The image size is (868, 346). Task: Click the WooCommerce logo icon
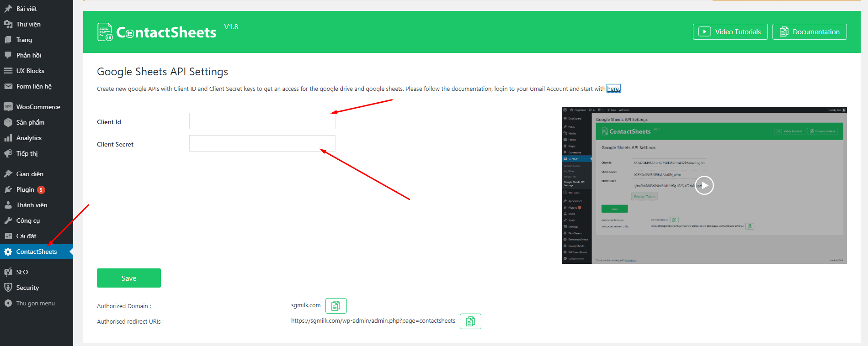(8, 107)
